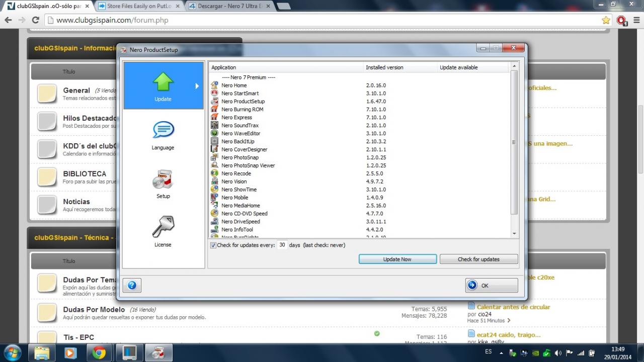Click the blue help question mark icon
The image size is (644, 362).
[x=132, y=286]
